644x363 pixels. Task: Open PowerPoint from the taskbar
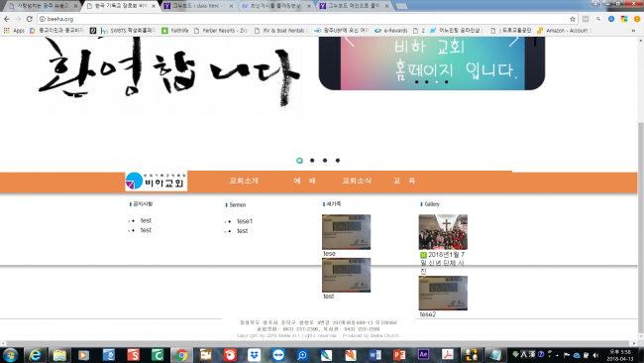pos(399,355)
